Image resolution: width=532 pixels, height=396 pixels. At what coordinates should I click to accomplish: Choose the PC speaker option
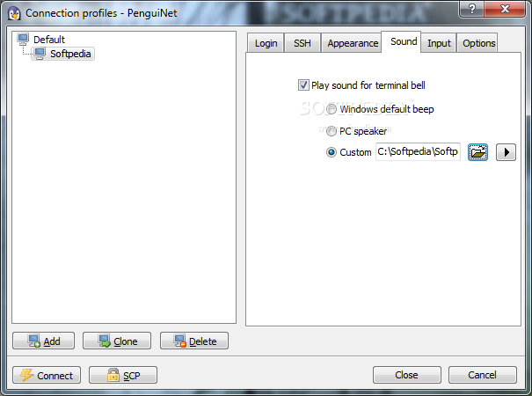332,131
